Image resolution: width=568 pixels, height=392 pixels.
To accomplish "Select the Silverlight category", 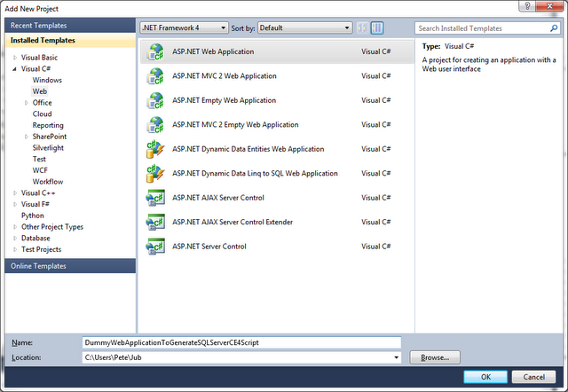I will tap(48, 148).
